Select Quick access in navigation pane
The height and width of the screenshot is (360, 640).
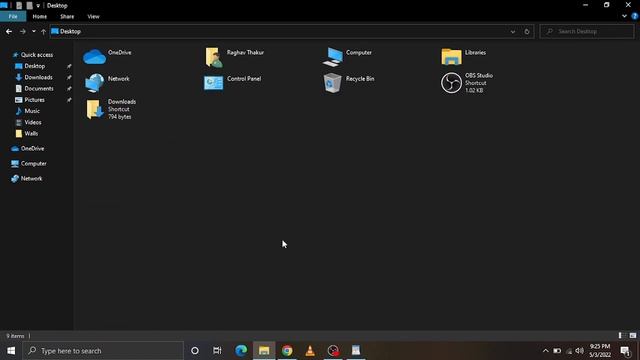37,55
